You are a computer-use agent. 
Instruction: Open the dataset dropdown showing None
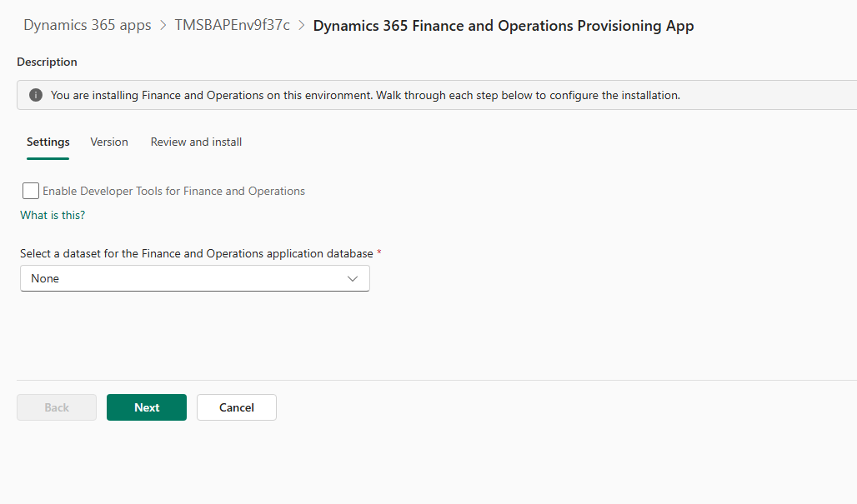[x=194, y=278]
